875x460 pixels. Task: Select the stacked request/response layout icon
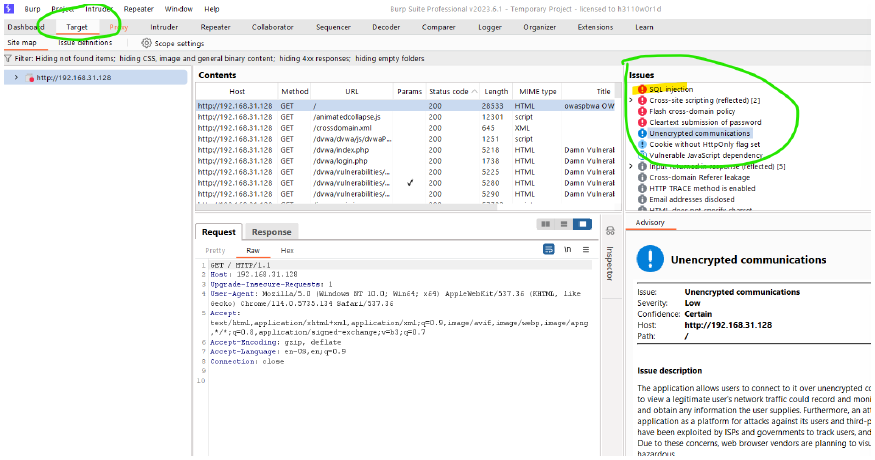click(564, 224)
